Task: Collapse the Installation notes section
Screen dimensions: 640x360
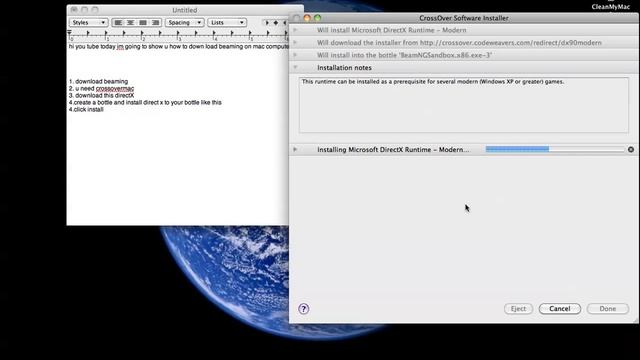Action: pyautogui.click(x=295, y=67)
